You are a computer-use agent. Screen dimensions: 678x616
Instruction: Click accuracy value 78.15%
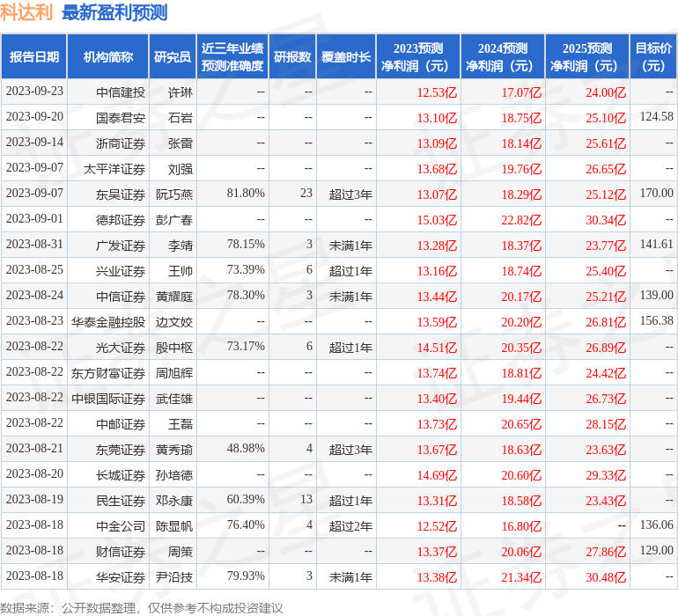[x=246, y=245]
